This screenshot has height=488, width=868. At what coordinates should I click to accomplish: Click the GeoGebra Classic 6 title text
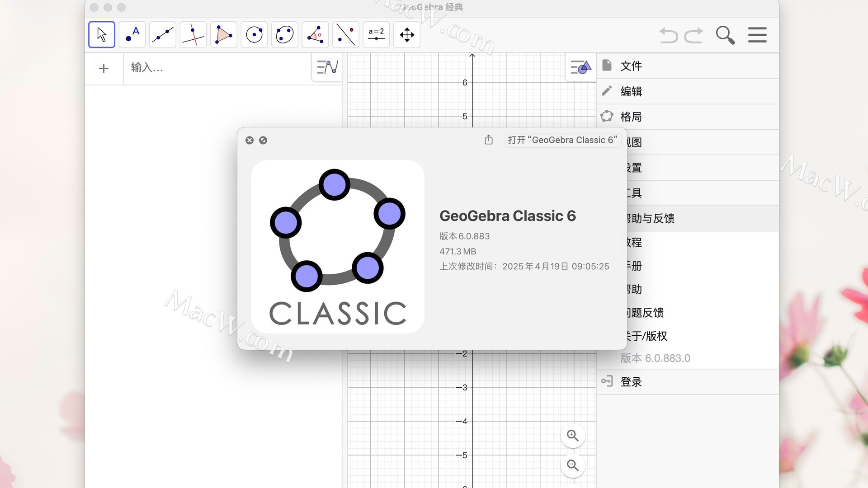coord(508,216)
